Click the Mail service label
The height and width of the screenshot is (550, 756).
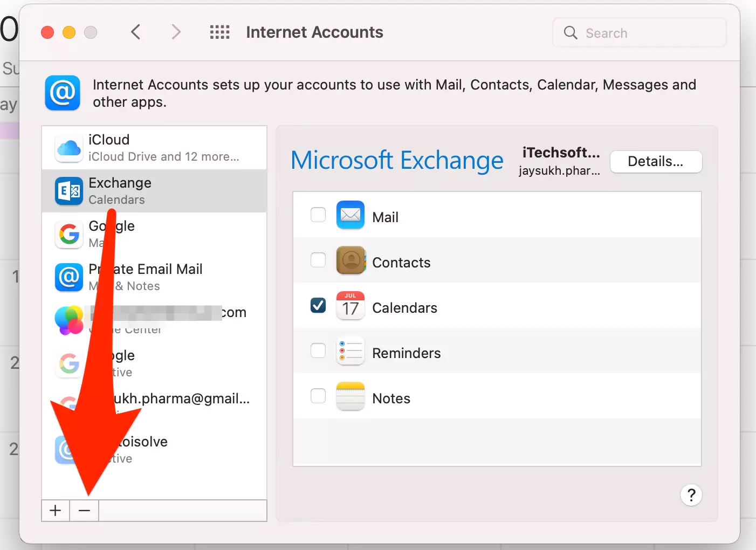(x=386, y=217)
